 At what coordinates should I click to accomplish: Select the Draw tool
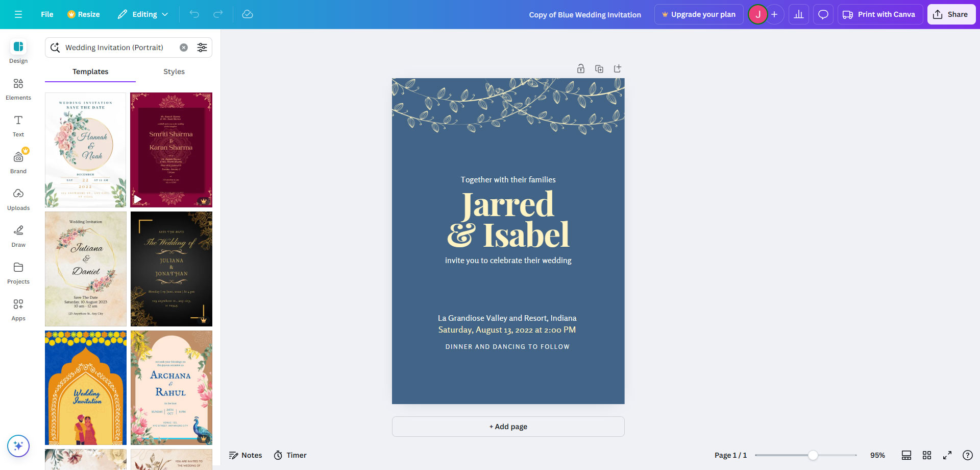[18, 236]
